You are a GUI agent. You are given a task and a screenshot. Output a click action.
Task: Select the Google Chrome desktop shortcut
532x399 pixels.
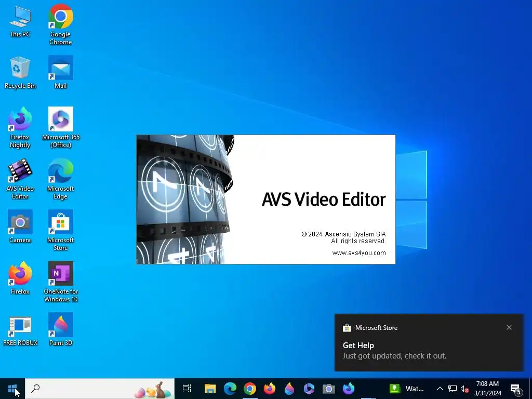tap(61, 24)
